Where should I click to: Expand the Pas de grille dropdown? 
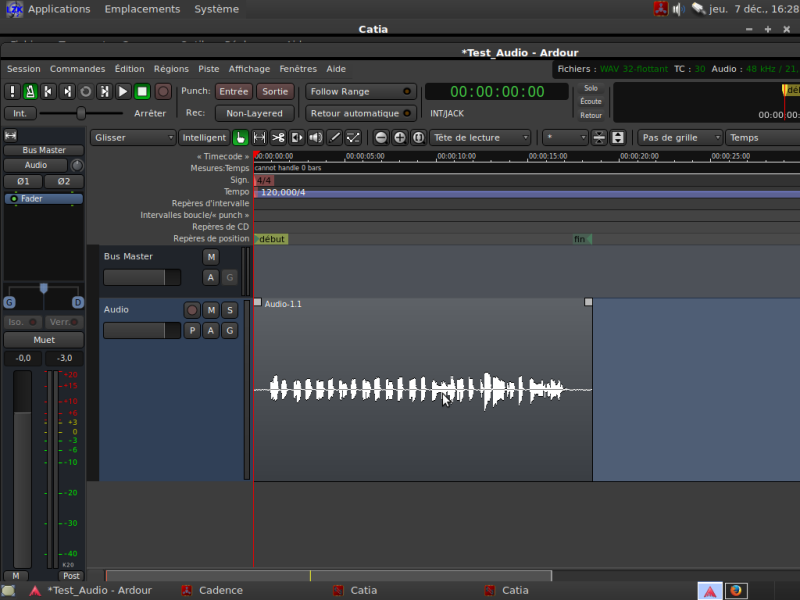(680, 138)
